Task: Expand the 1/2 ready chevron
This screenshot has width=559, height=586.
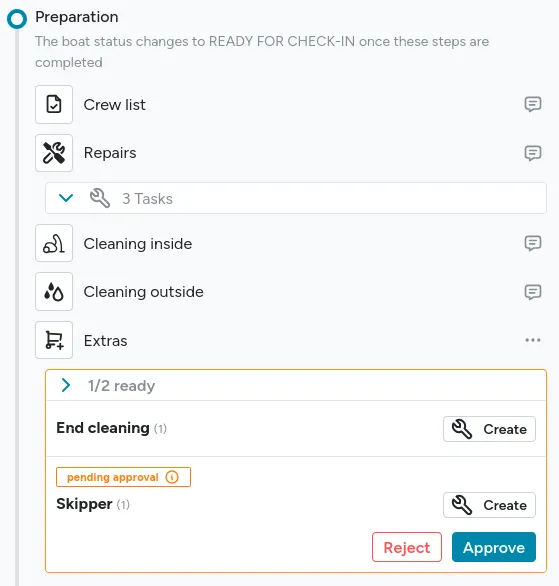Action: (x=66, y=385)
